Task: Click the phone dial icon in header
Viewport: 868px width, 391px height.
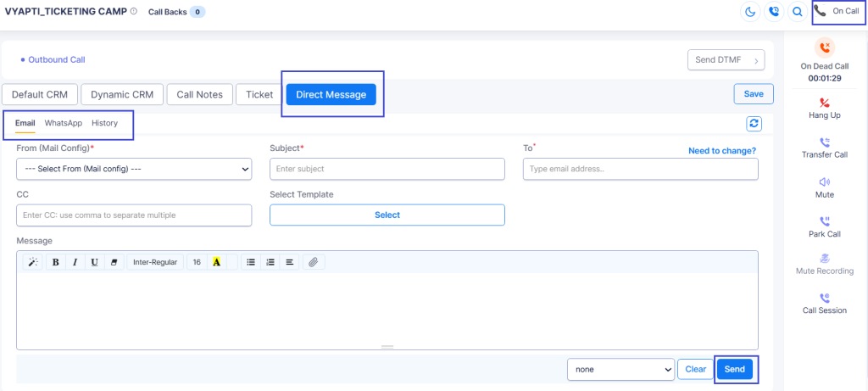Action: [774, 12]
